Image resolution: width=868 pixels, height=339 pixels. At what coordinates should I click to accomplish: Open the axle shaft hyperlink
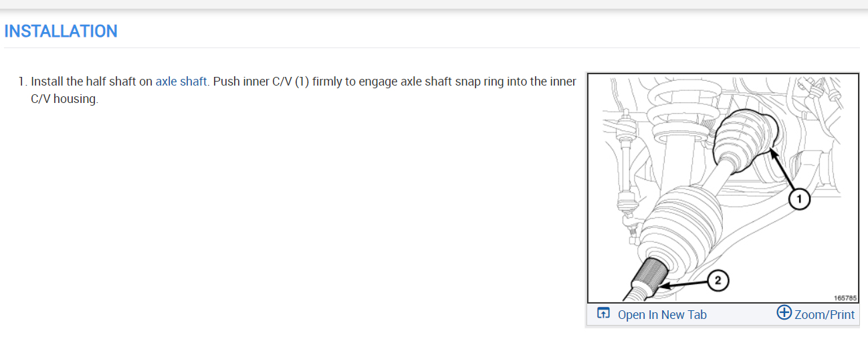(181, 82)
